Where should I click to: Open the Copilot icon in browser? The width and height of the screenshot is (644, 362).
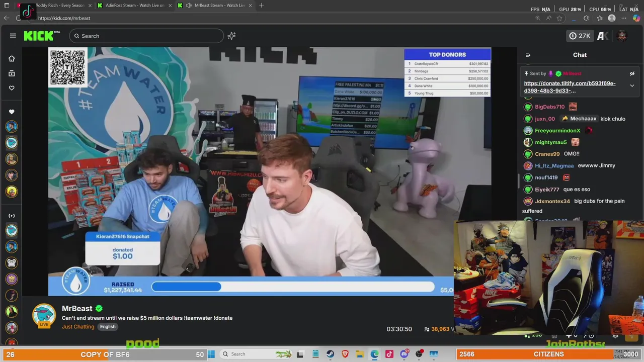636,18
